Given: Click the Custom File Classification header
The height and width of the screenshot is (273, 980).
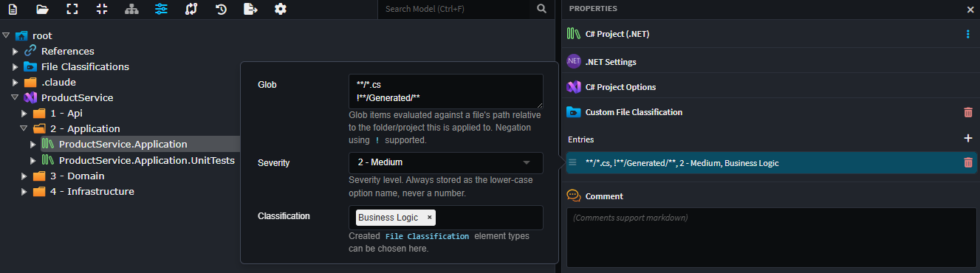Looking at the screenshot, I should [x=634, y=112].
